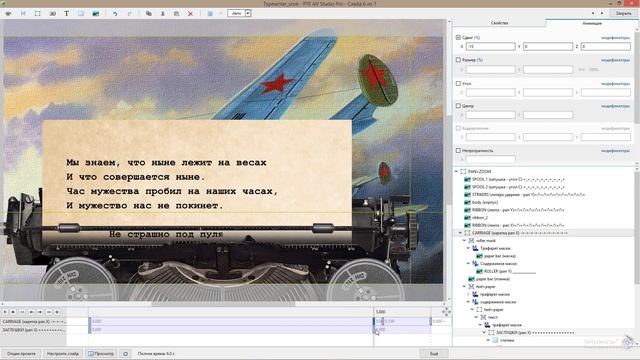Image resolution: width=640 pixels, height=360 pixels.
Task: Select paper bar (планка) in tree
Action: (x=493, y=279)
